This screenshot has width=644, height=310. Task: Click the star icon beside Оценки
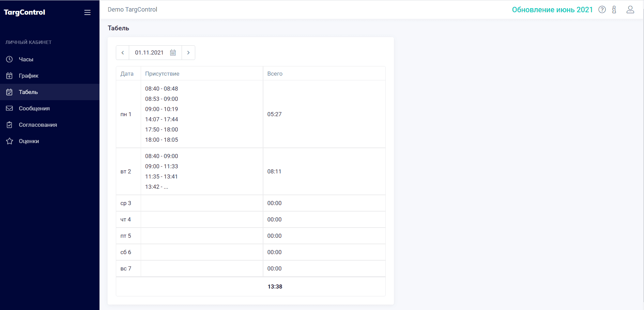[10, 141]
